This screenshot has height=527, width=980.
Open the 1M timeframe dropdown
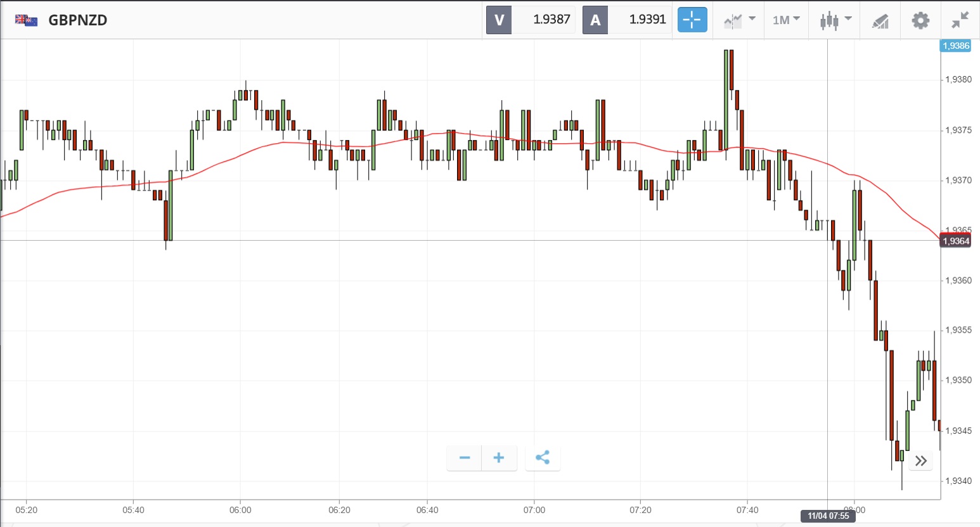[786, 20]
